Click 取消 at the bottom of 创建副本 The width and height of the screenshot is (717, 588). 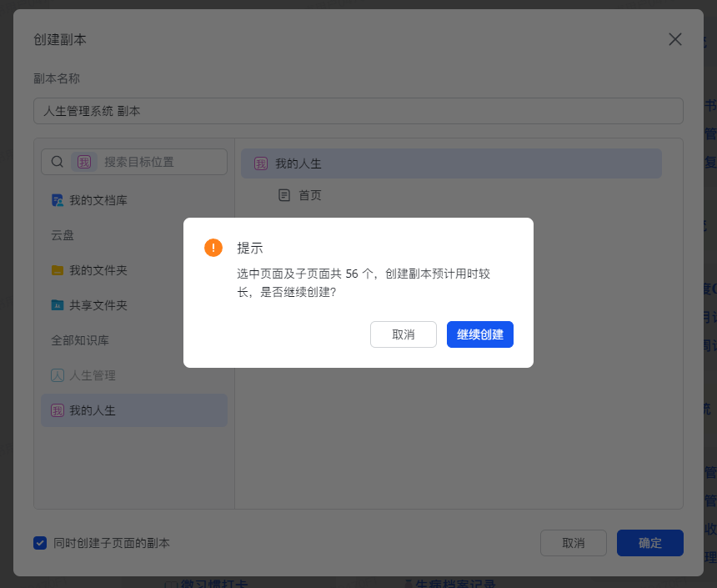click(573, 543)
